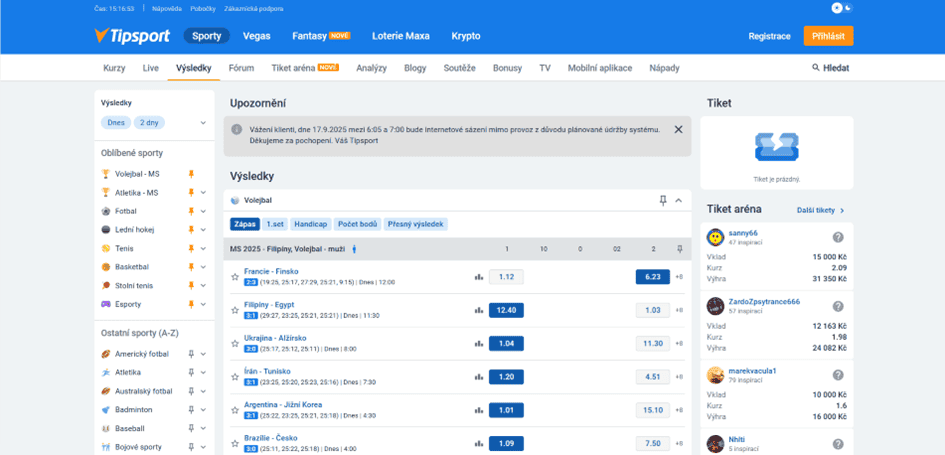Toggle the light/dark theme switch
Image resolution: width=945 pixels, height=455 pixels.
coord(844,8)
